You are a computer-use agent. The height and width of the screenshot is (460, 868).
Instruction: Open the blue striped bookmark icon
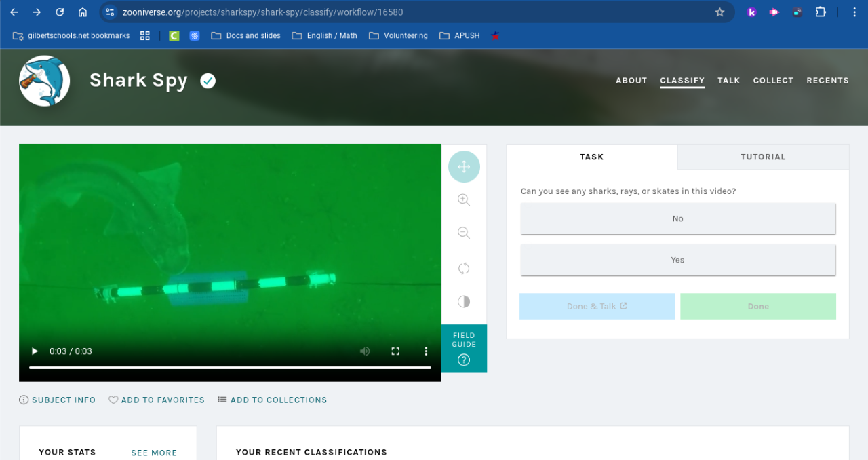(x=195, y=35)
